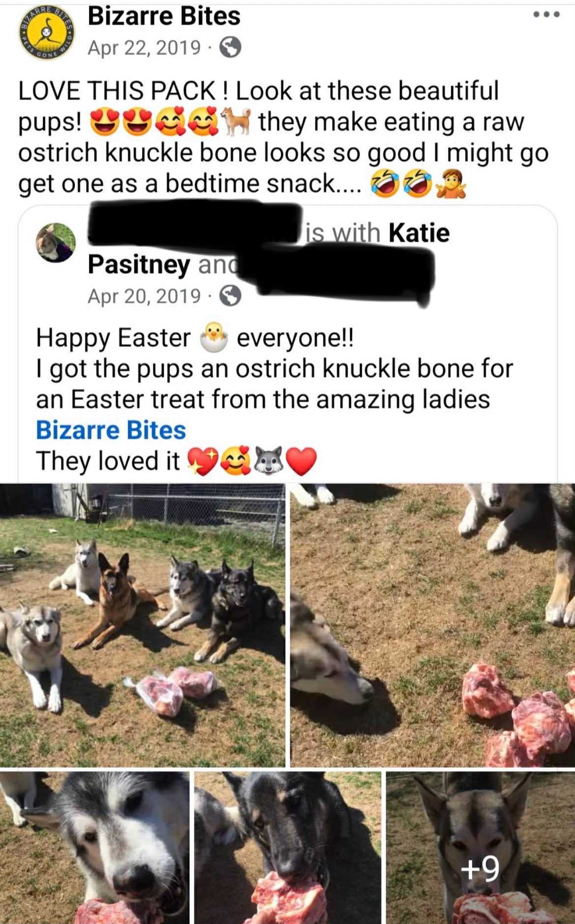Screen dimensions: 575x924
Task: Click the public globe icon beside Apr 22, 2019
Action: [230, 48]
